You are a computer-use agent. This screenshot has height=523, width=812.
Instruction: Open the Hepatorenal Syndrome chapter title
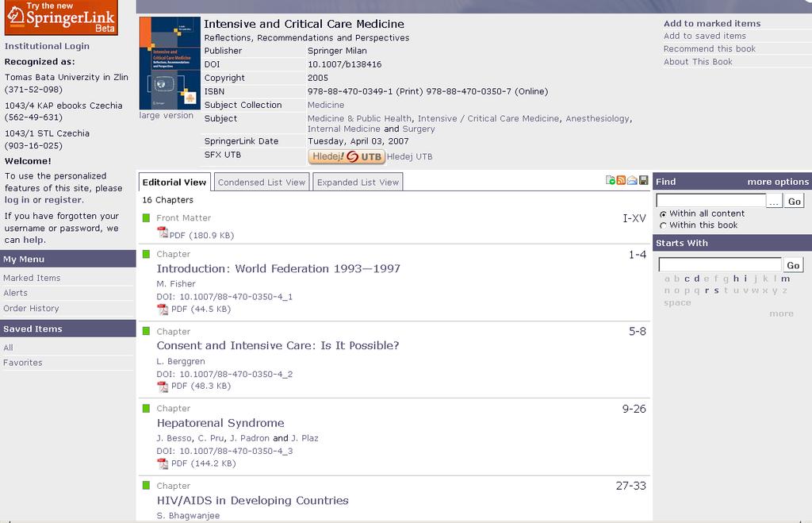(x=220, y=423)
